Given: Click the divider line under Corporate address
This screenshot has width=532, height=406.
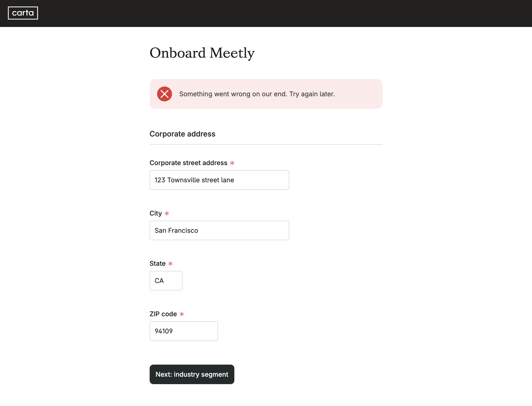Looking at the screenshot, I should pyautogui.click(x=266, y=144).
